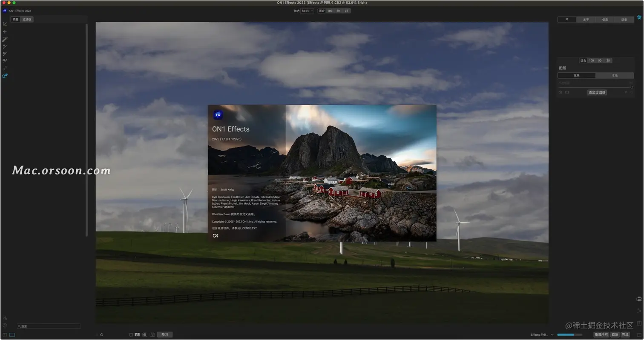Image resolution: width=644 pixels, height=340 pixels.
Task: Click 100 in right navigator panel
Action: click(x=591, y=60)
